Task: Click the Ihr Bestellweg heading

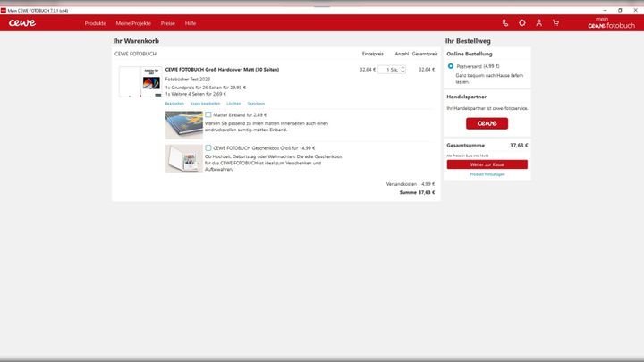Action: (468, 41)
